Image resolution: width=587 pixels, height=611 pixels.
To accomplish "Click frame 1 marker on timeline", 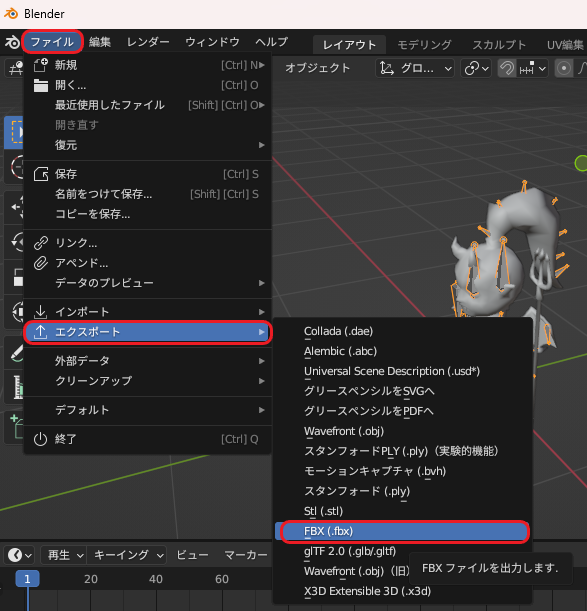I will 27,579.
